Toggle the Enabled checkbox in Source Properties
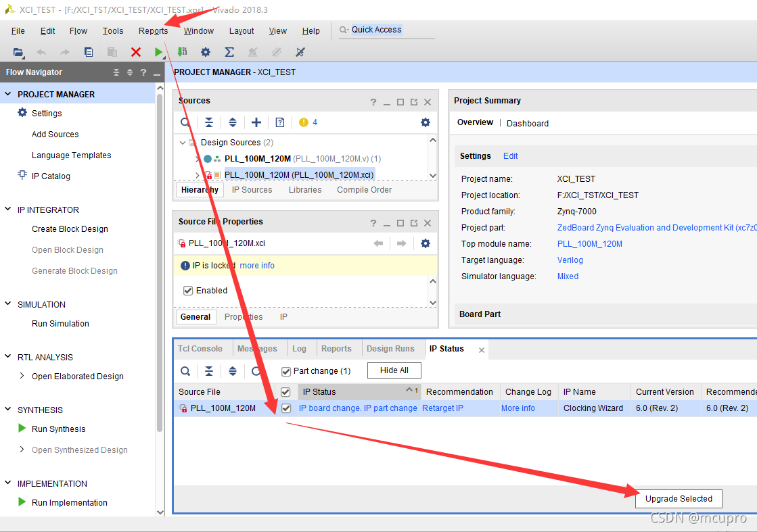 pos(188,291)
